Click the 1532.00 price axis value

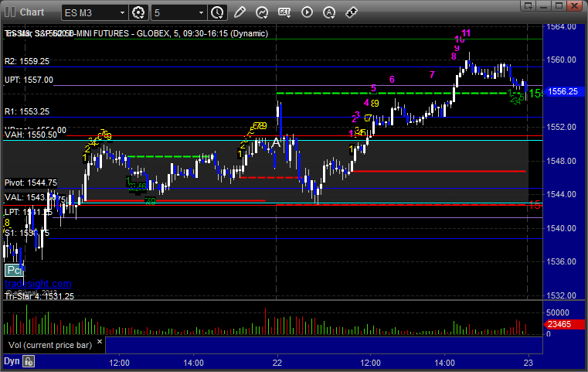[561, 295]
